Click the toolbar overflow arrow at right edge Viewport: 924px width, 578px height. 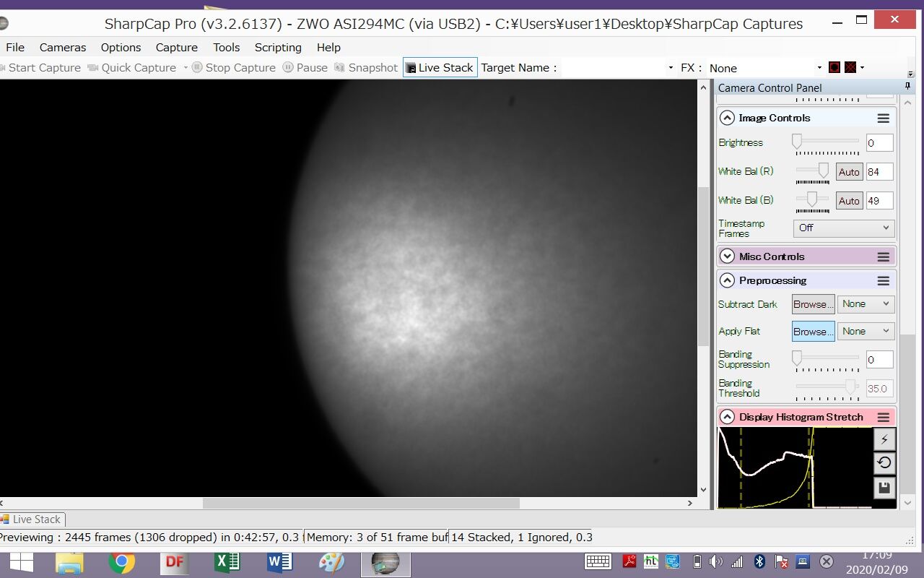(910, 73)
